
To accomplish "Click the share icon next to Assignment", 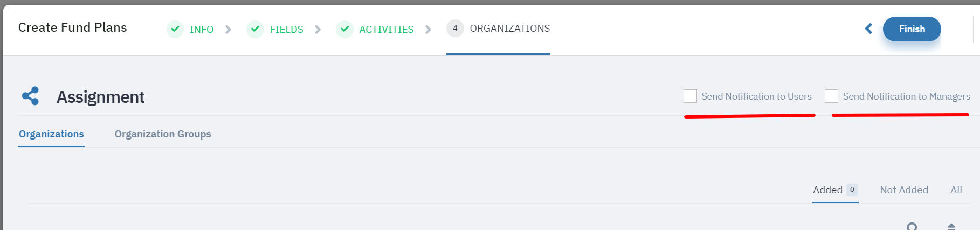I will pyautogui.click(x=30, y=96).
